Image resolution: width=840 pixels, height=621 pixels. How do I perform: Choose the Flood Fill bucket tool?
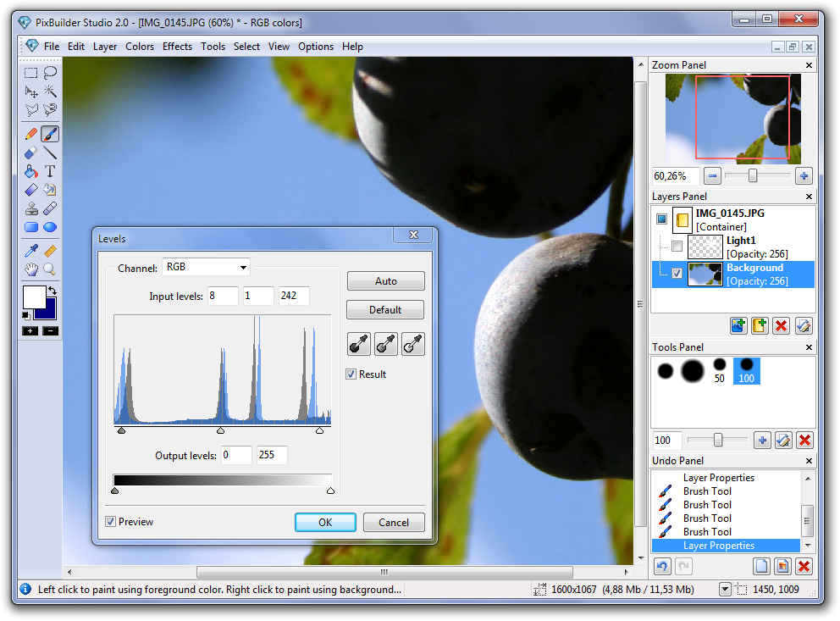pyautogui.click(x=31, y=171)
